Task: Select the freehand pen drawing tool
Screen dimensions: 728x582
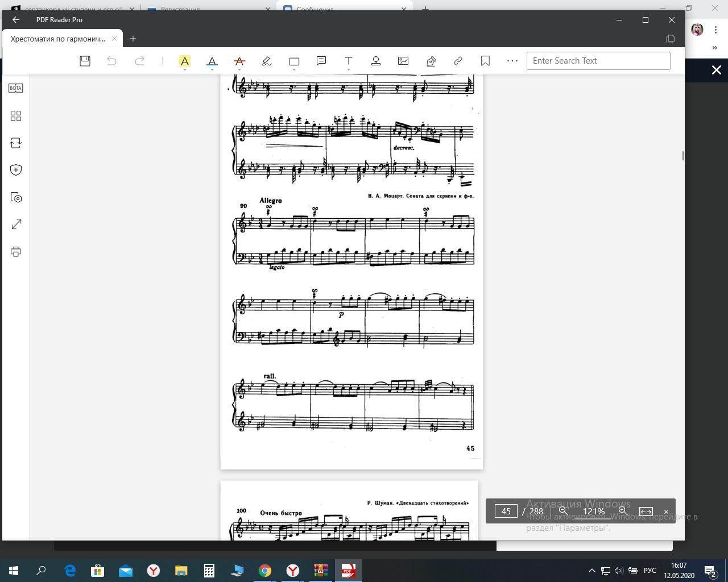Action: (267, 61)
